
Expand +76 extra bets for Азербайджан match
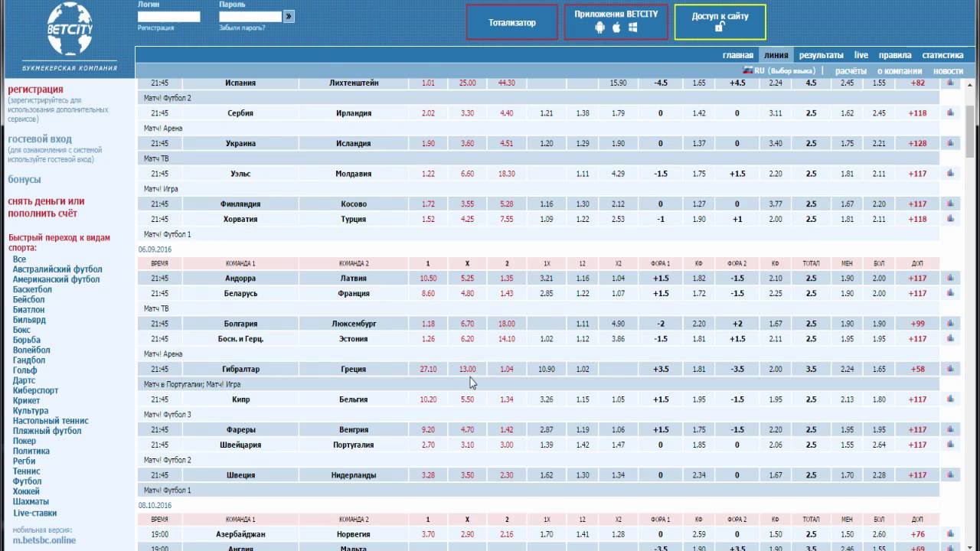[917, 534]
